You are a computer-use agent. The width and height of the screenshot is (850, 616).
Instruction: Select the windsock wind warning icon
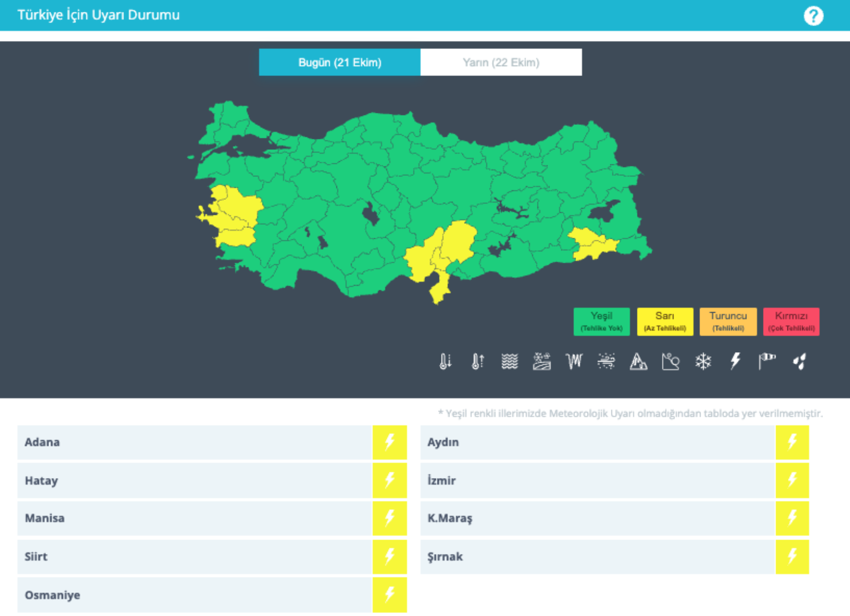pos(767,361)
